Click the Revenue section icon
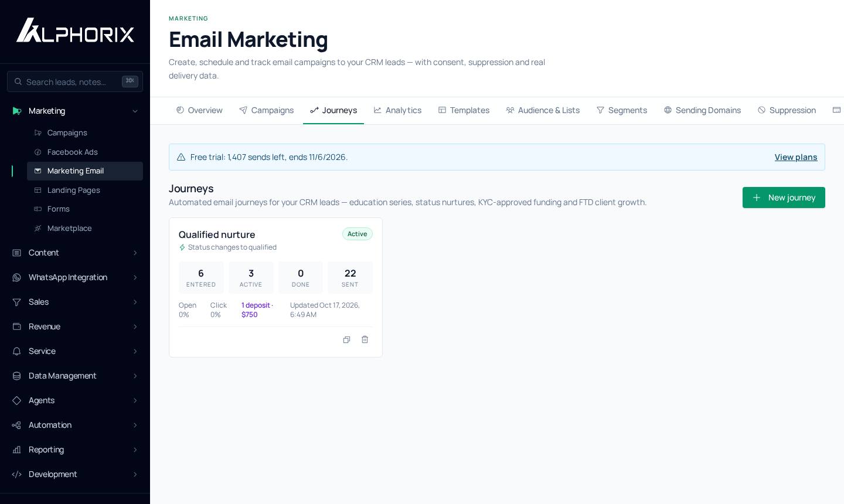The width and height of the screenshot is (844, 504). tap(17, 326)
